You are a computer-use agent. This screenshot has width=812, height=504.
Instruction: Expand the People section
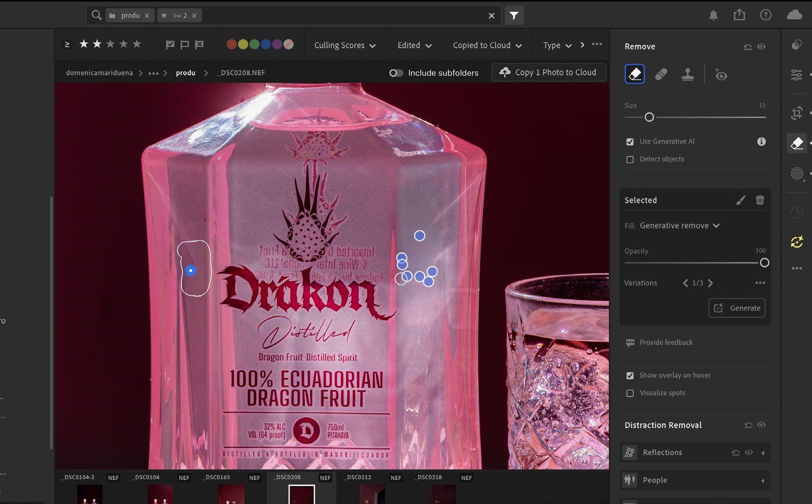763,481
